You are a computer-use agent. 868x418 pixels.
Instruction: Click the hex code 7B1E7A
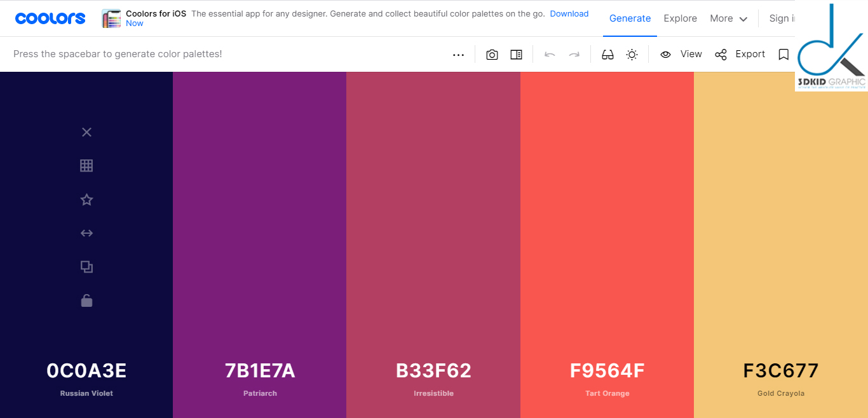pyautogui.click(x=260, y=370)
